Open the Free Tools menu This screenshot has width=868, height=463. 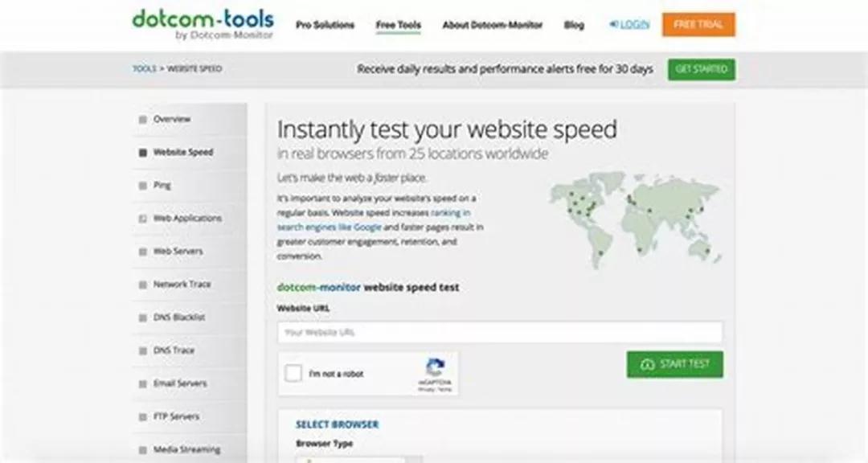click(398, 25)
